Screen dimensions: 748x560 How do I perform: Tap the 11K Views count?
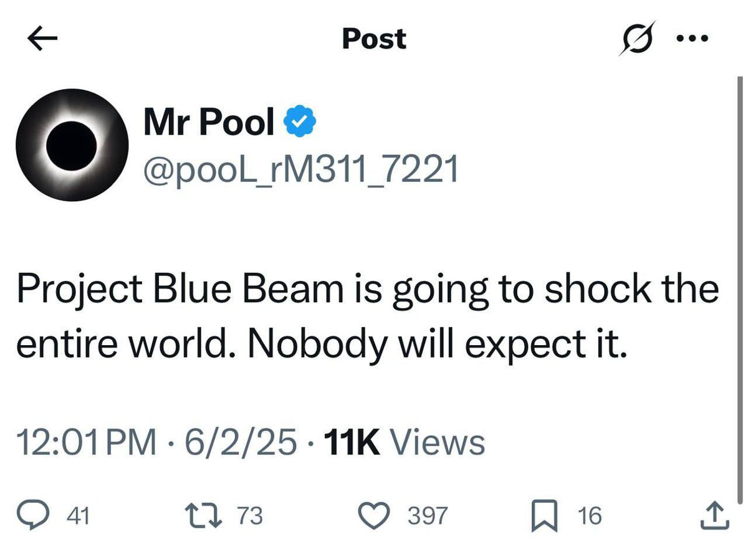(x=402, y=443)
